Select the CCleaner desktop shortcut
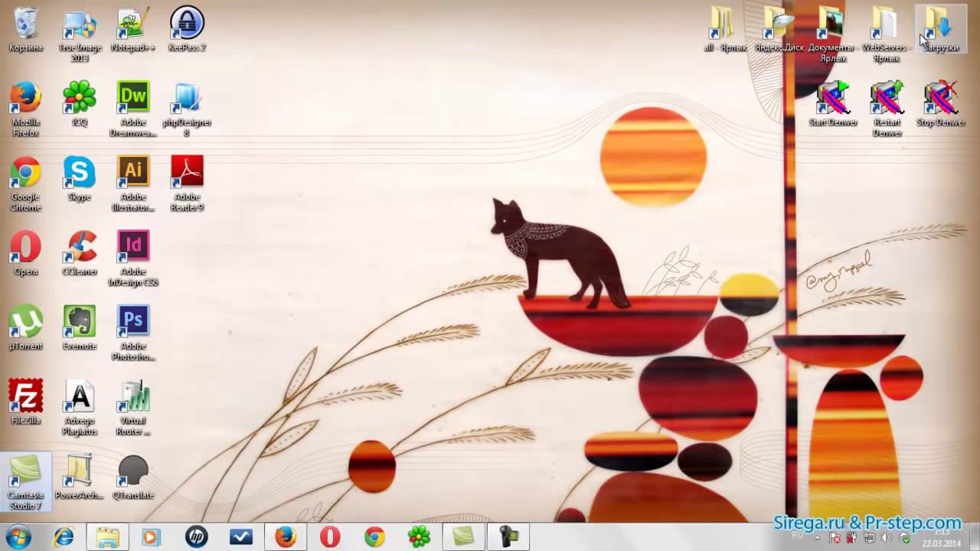This screenshot has width=980, height=551. coord(80,253)
